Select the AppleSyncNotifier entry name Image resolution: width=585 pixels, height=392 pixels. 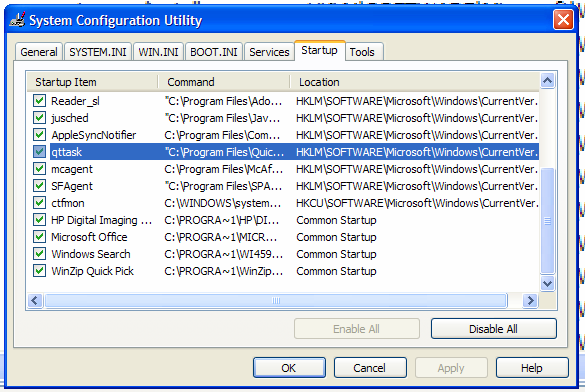(x=94, y=135)
